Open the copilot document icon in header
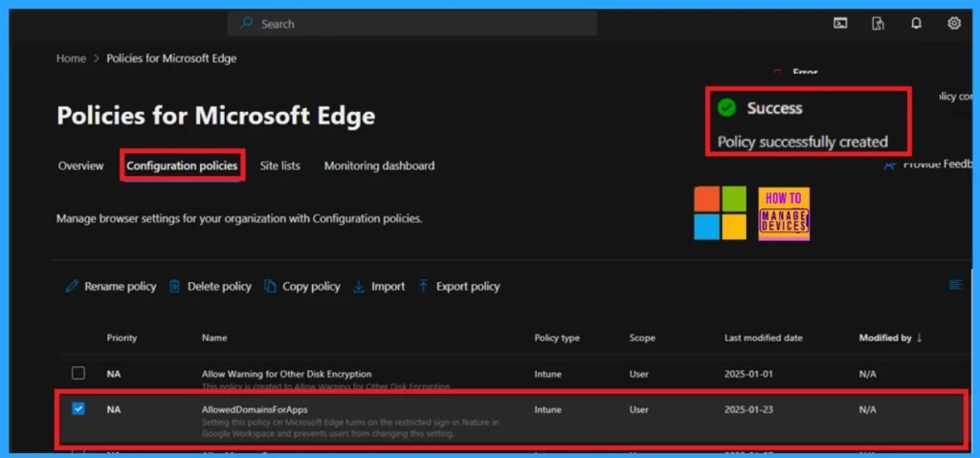The width and height of the screenshot is (980, 458). [x=879, y=24]
